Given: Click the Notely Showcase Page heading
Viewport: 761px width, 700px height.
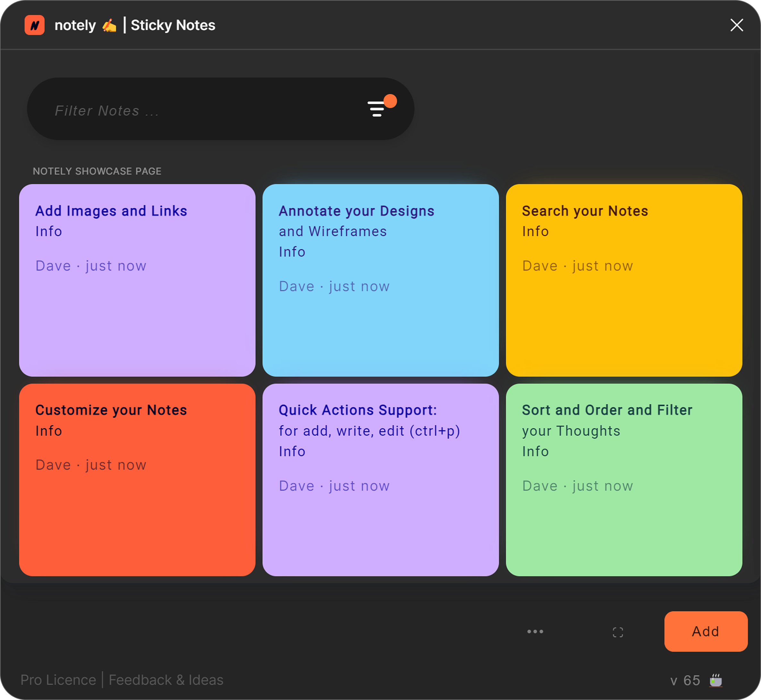Looking at the screenshot, I should coord(97,171).
